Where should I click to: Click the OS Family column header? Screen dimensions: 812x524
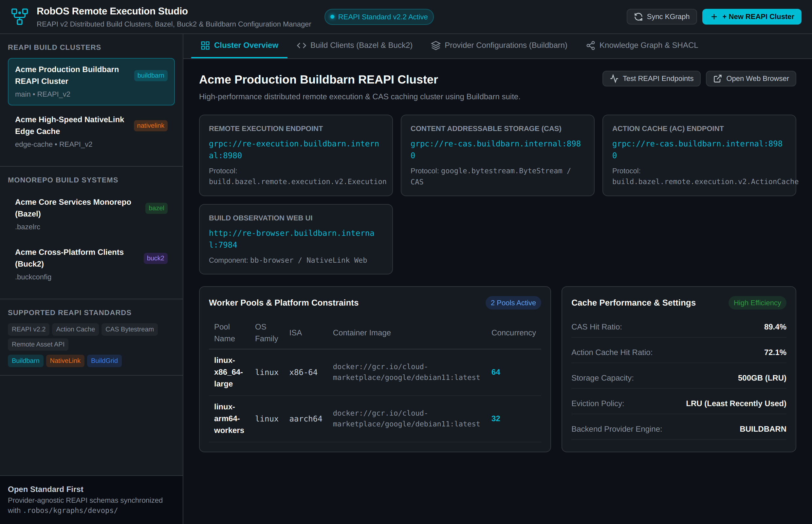tap(267, 332)
